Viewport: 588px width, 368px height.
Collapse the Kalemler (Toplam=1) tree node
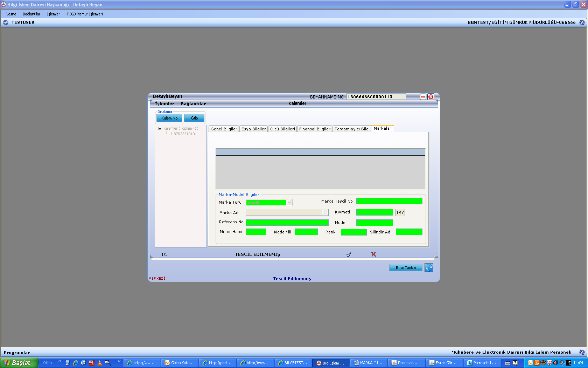(160, 128)
